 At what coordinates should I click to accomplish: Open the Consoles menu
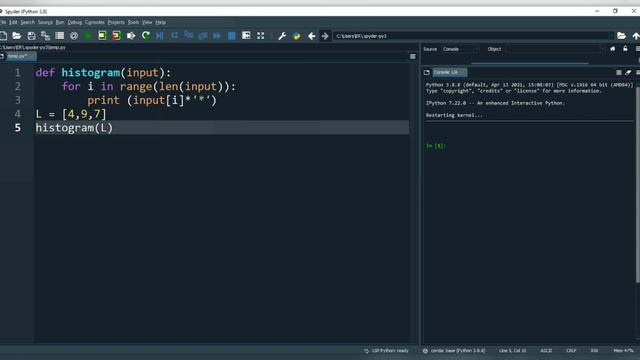(95, 22)
